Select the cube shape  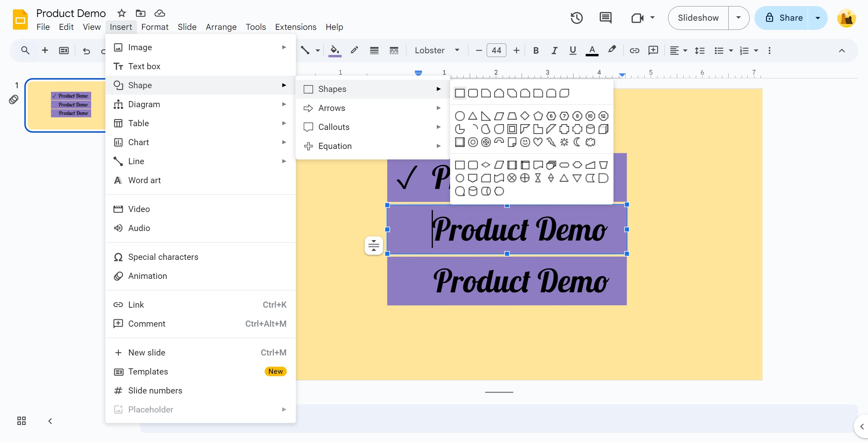603,129
